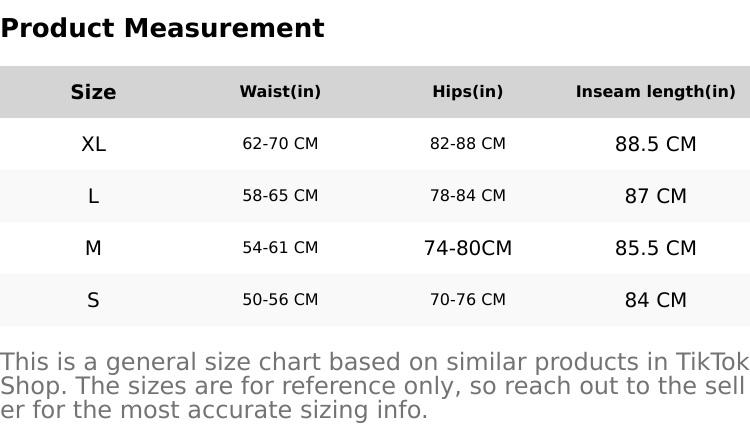This screenshot has width=750, height=446.
Task: Click the 78-84 CM hips value
Action: click(467, 196)
